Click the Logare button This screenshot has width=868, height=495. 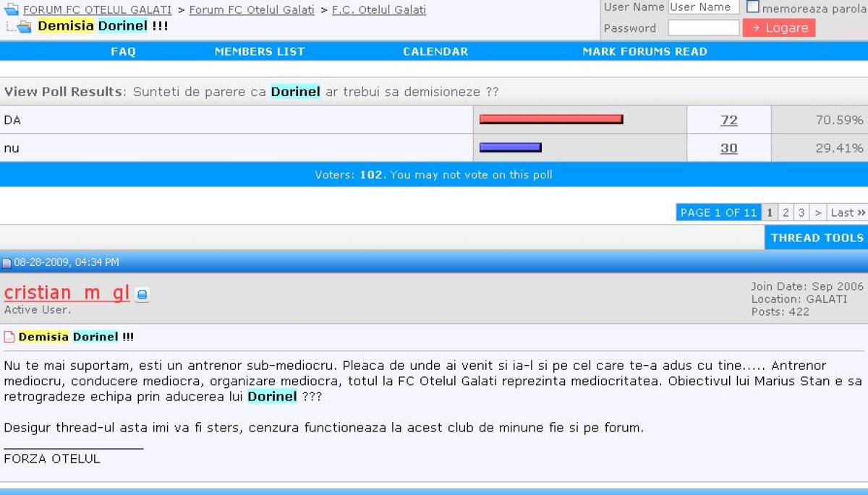click(778, 27)
